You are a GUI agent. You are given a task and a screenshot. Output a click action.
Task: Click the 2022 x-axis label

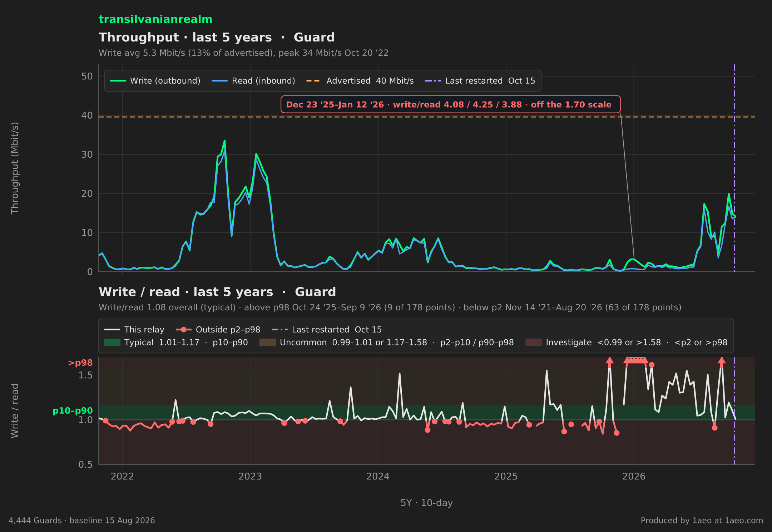tap(122, 476)
